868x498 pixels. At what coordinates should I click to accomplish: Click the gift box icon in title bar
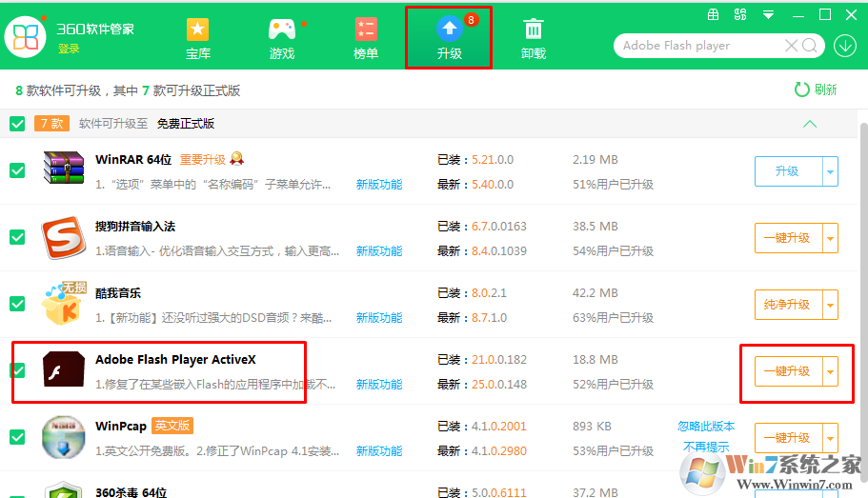713,15
